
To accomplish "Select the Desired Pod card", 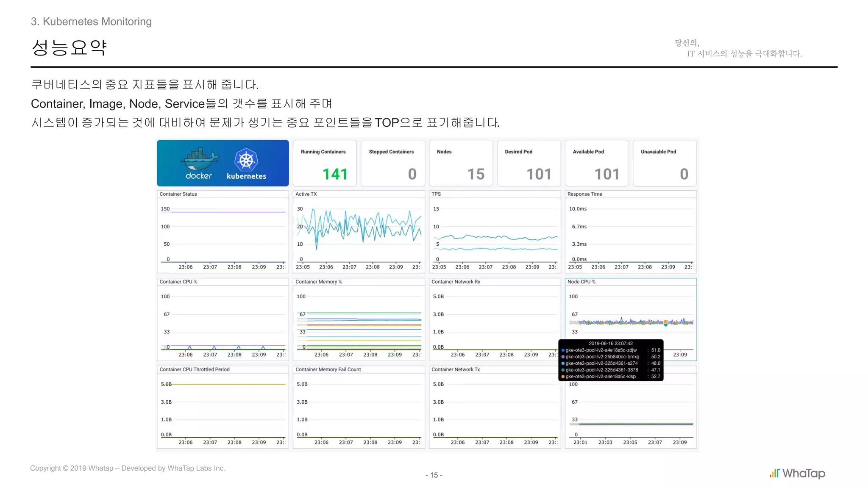I will pyautogui.click(x=529, y=164).
